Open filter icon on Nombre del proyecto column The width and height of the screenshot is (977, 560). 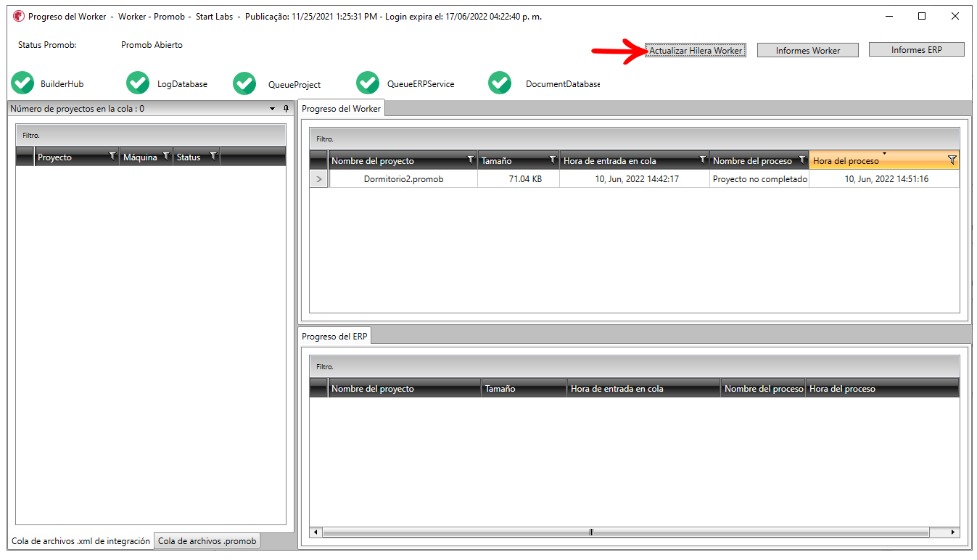coord(471,160)
